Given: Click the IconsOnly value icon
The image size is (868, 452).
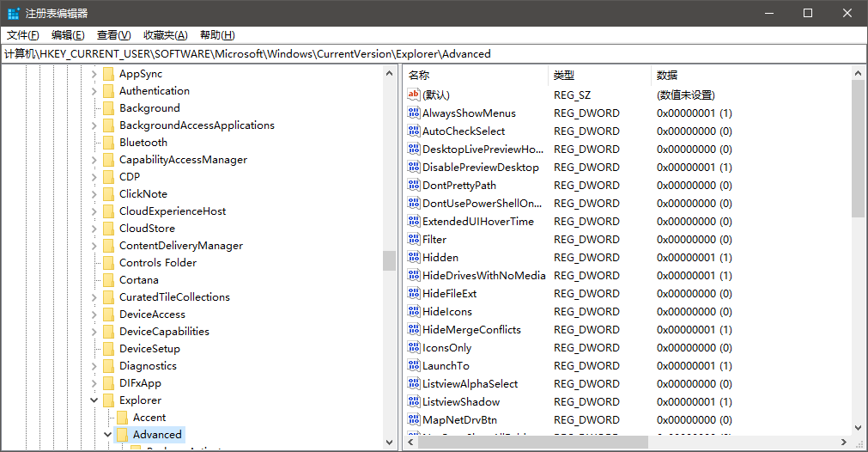Looking at the screenshot, I should (x=414, y=347).
